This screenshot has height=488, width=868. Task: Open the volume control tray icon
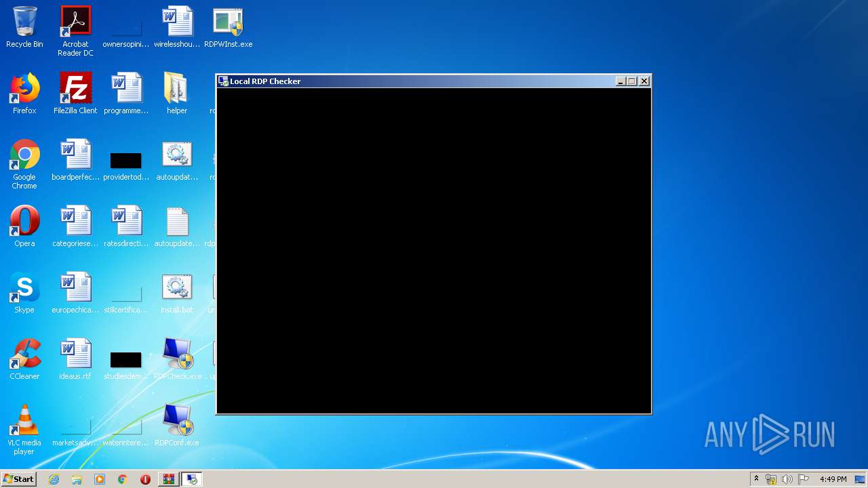click(787, 479)
